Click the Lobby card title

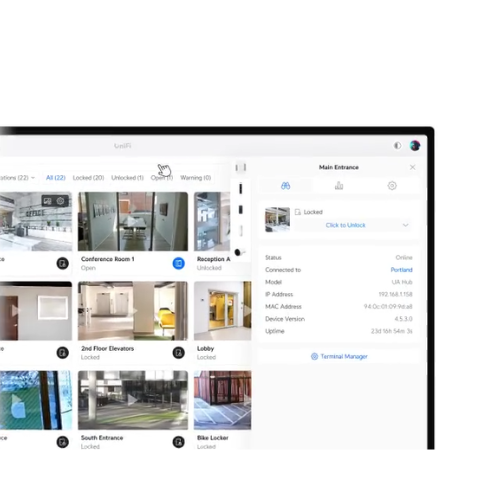205,348
